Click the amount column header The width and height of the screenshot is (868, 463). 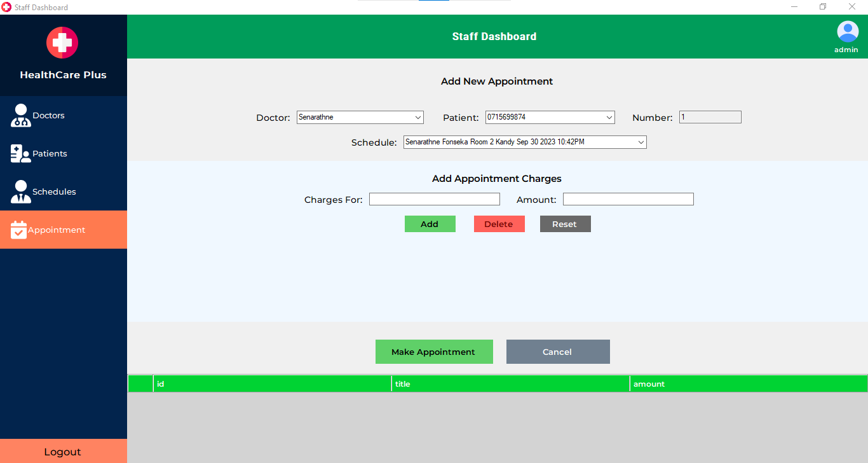click(x=749, y=384)
